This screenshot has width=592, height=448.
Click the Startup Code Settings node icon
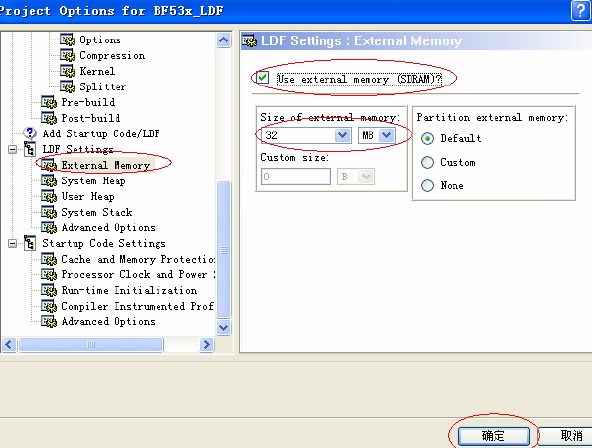tap(29, 243)
